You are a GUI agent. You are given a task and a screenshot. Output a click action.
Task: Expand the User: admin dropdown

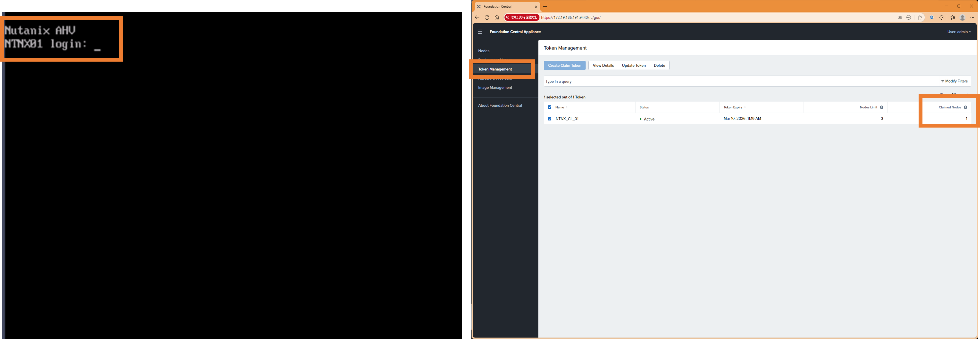point(959,32)
